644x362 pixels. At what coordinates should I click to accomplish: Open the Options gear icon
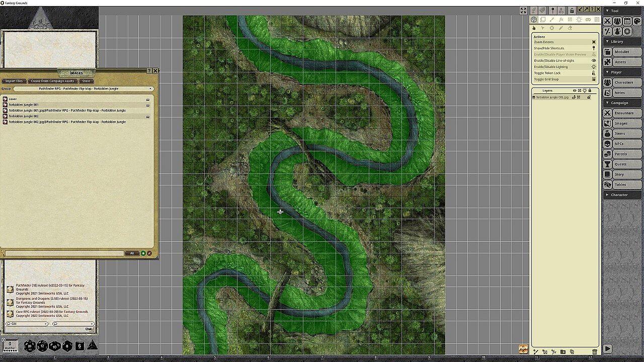(x=627, y=31)
